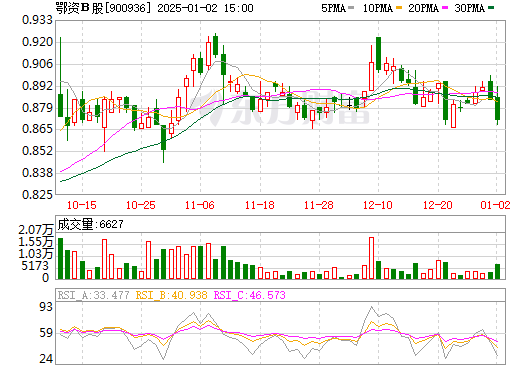Click the 0.920 price axis label
The width and height of the screenshot is (520, 365).
37,42
